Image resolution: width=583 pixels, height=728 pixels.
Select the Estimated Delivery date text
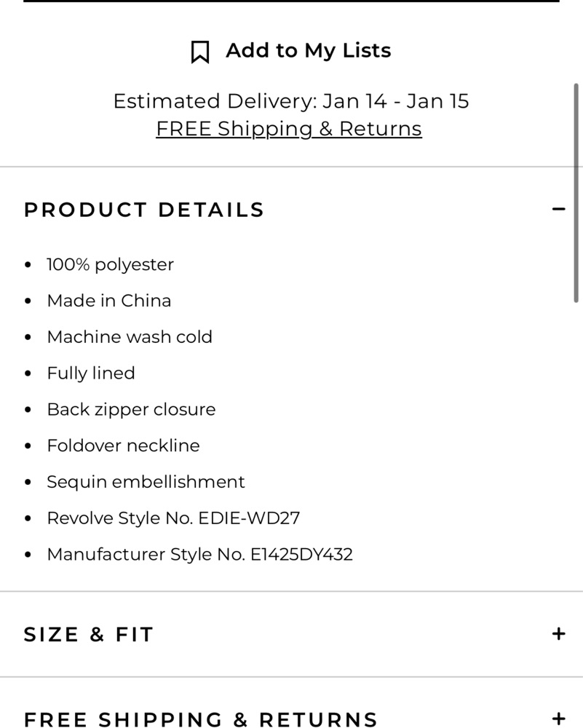(x=291, y=101)
